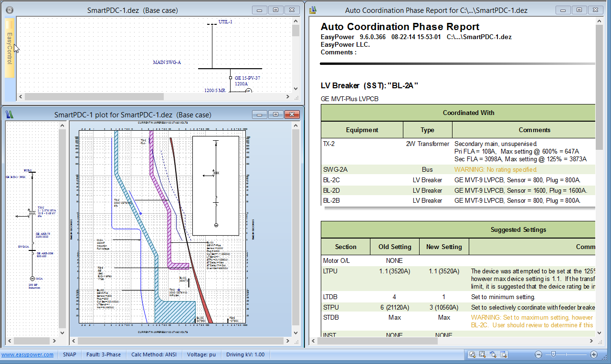Click the Voltage: pu status field
The image size is (611, 364).
tap(201, 354)
